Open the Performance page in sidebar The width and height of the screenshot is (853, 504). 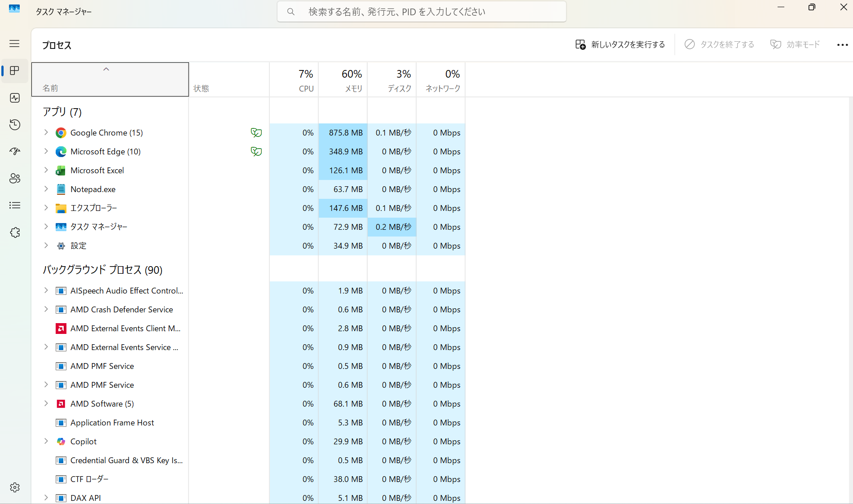pyautogui.click(x=15, y=98)
